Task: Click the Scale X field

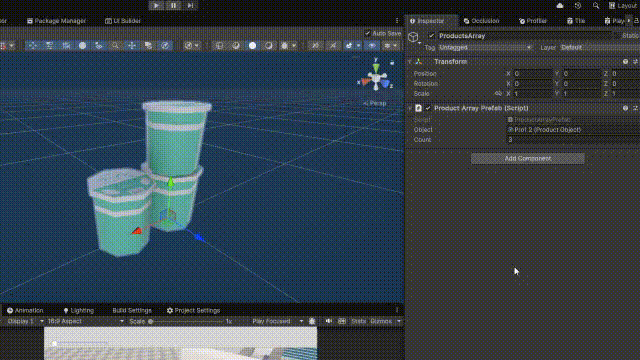Action: tap(533, 93)
